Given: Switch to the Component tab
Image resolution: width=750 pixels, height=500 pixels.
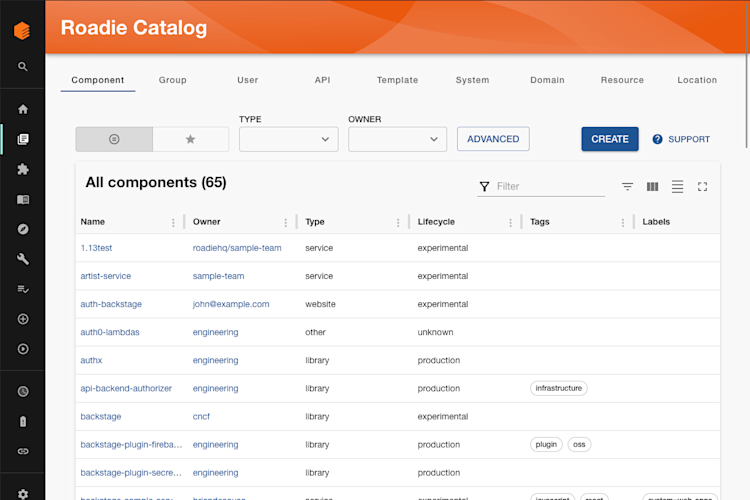Looking at the screenshot, I should pos(98,80).
